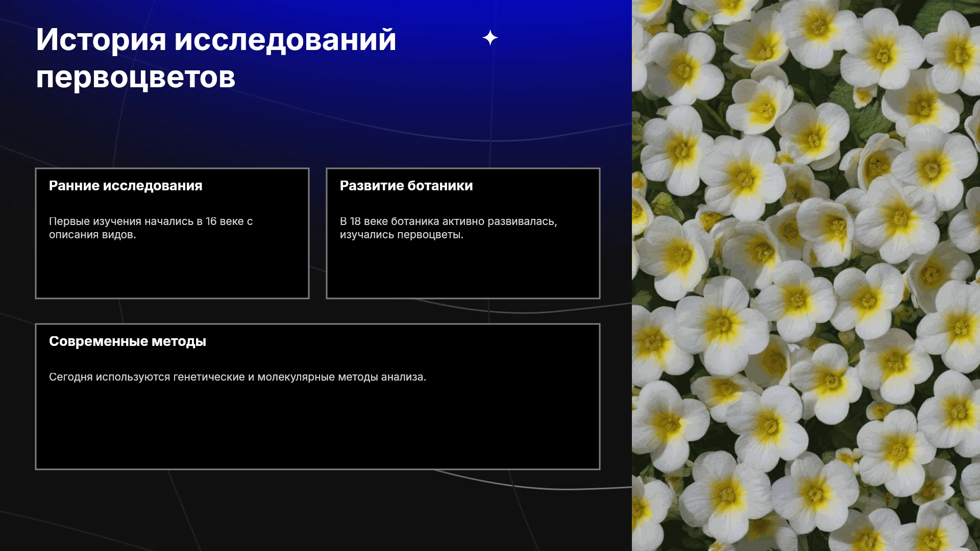
Task: Click the line "В 18 веке ботаника активно развивалась,"
Action: [449, 221]
